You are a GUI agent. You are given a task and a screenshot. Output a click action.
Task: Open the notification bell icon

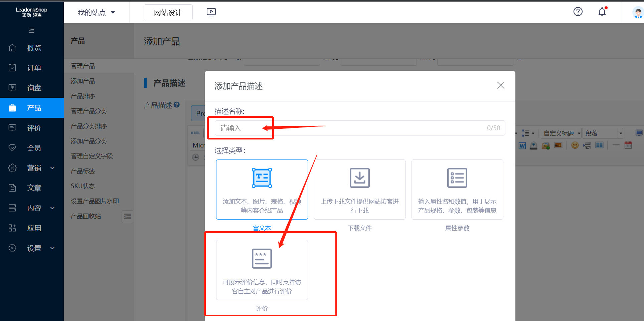(602, 12)
